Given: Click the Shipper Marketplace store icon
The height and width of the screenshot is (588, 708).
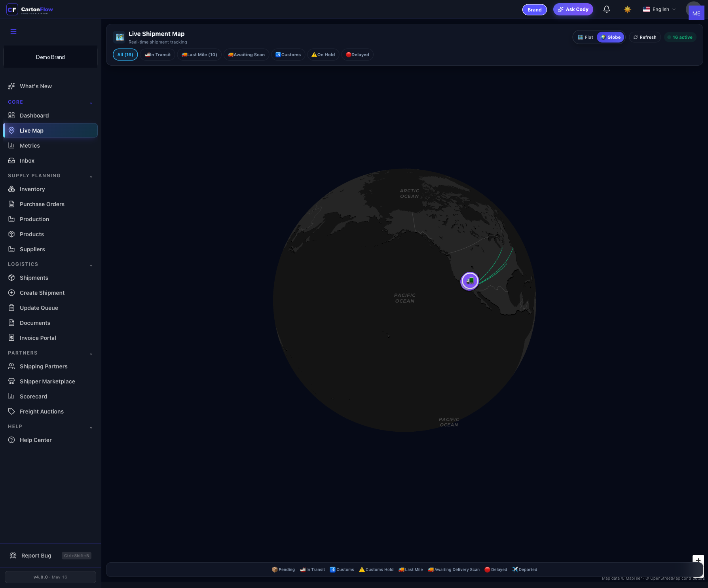Looking at the screenshot, I should coord(11,381).
